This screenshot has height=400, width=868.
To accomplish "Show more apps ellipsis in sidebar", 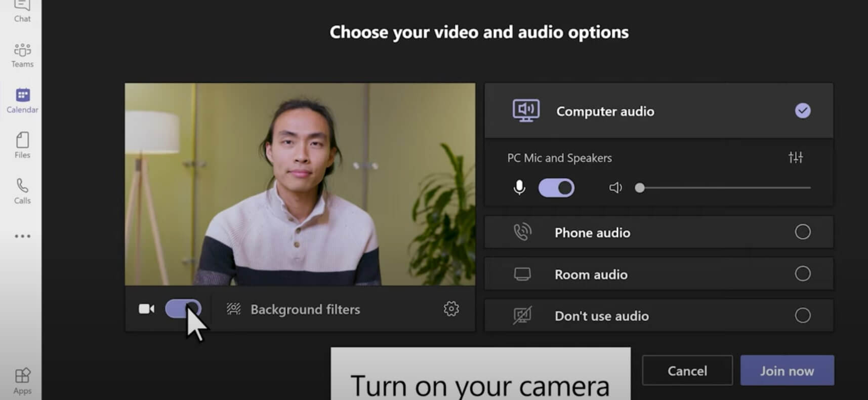I will [x=22, y=236].
